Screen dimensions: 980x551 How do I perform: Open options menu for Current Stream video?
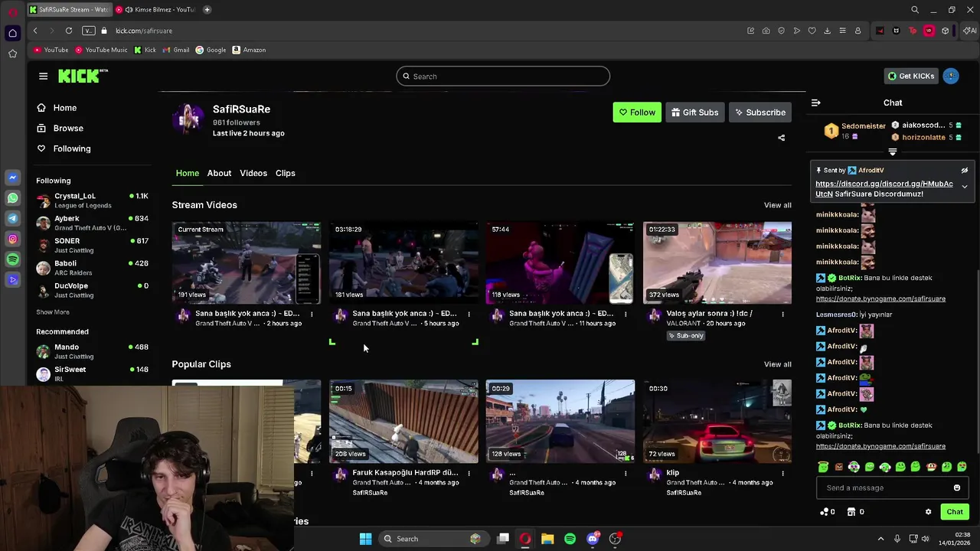pos(312,314)
